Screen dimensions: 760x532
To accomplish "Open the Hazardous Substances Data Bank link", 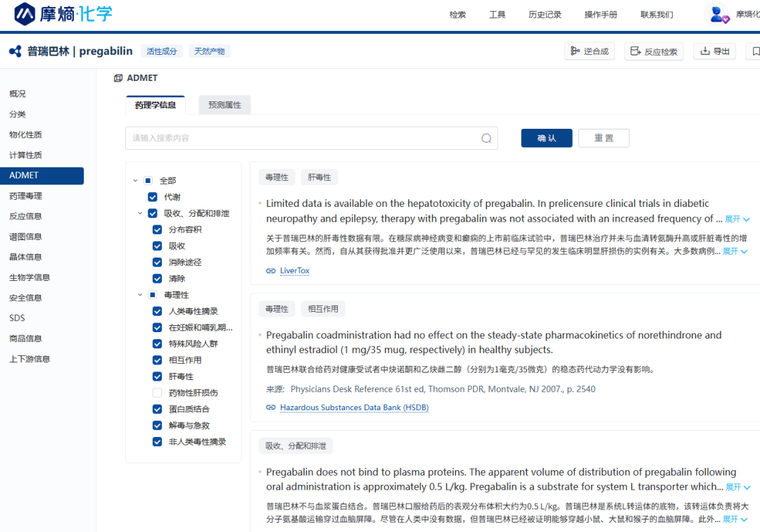I will tap(354, 407).
